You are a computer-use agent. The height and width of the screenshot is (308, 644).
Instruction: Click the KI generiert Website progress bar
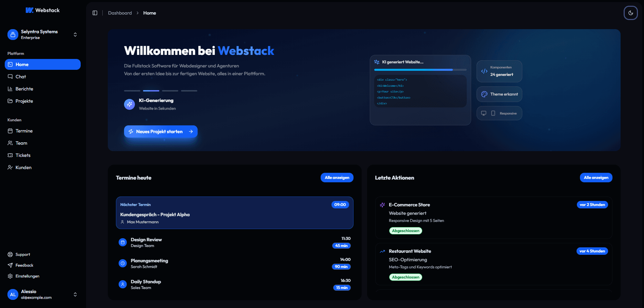click(420, 70)
